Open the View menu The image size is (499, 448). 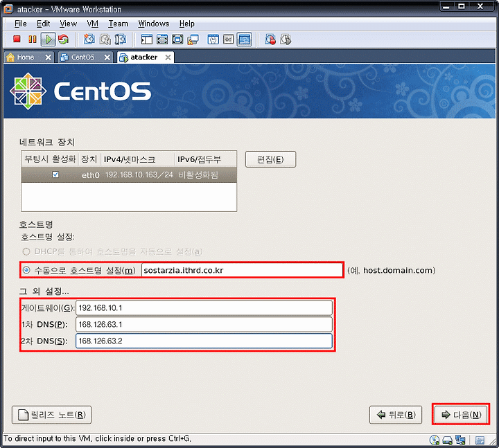(x=68, y=24)
